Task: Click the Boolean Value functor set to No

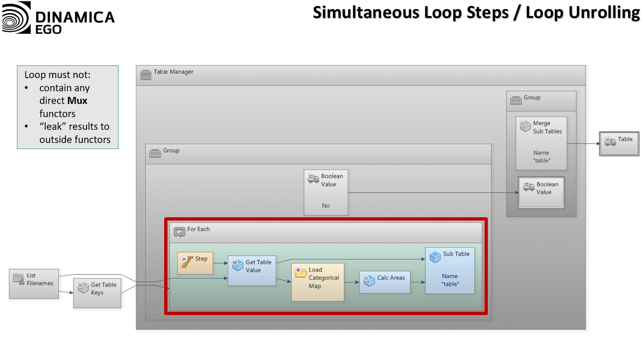Action: [326, 192]
